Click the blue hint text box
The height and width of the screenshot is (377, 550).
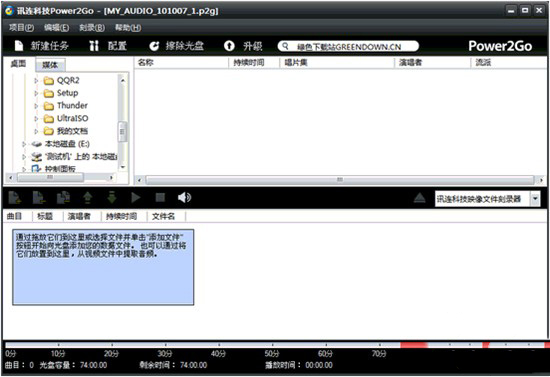click(103, 267)
